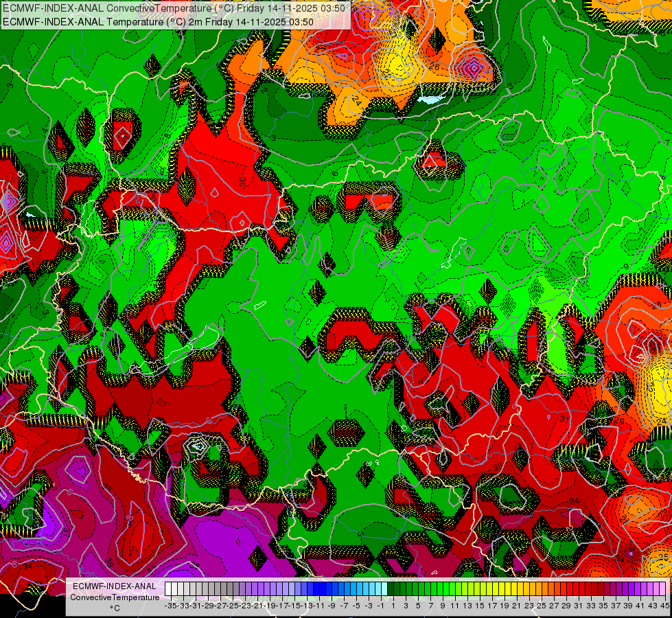Click the Temperature 2m title line

click(x=158, y=22)
